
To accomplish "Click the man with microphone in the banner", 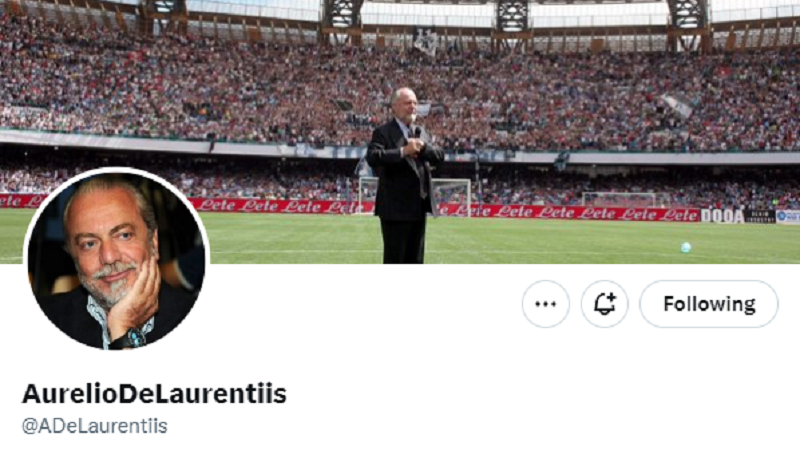I will click(x=404, y=176).
